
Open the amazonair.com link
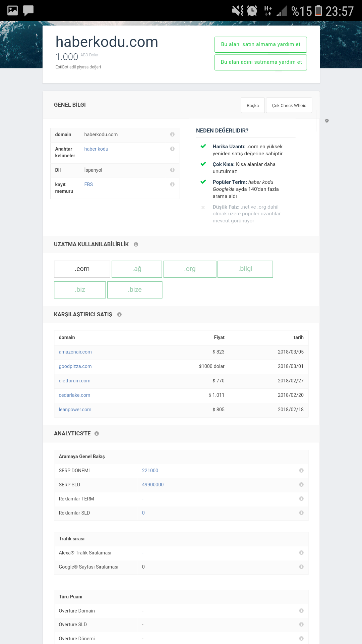pos(75,352)
